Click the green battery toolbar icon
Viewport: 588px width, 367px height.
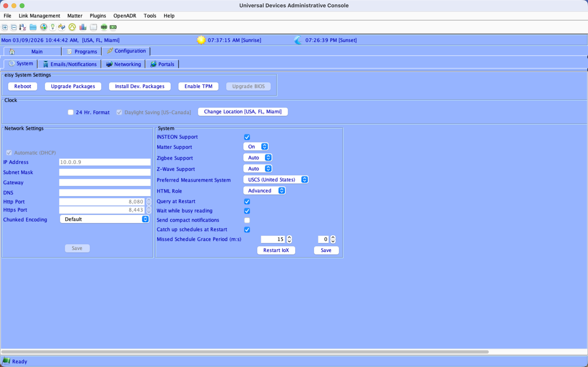(113, 27)
